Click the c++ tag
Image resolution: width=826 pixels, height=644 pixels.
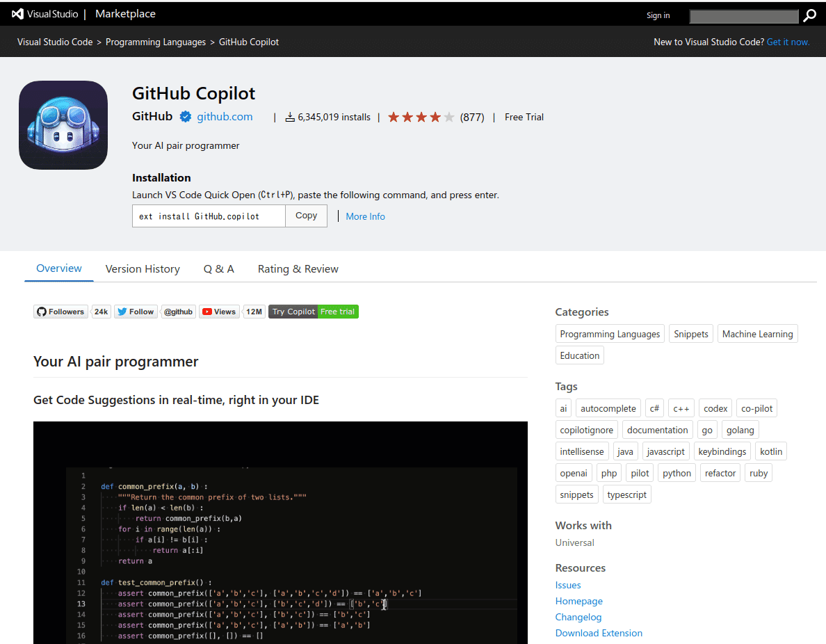(681, 408)
